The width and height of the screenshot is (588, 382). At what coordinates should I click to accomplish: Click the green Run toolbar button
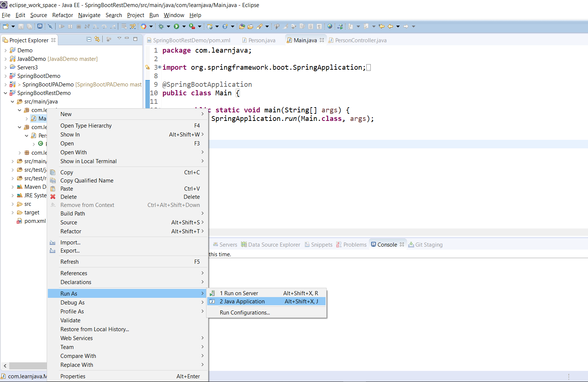176,26
